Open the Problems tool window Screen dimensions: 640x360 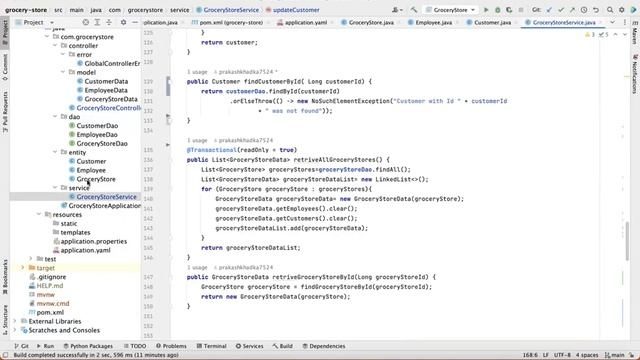171,346
